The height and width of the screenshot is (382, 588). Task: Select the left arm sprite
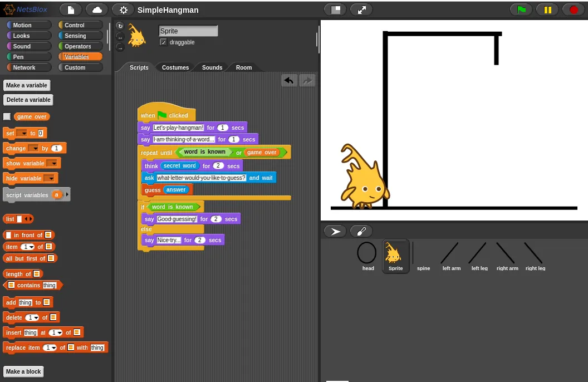click(x=451, y=256)
